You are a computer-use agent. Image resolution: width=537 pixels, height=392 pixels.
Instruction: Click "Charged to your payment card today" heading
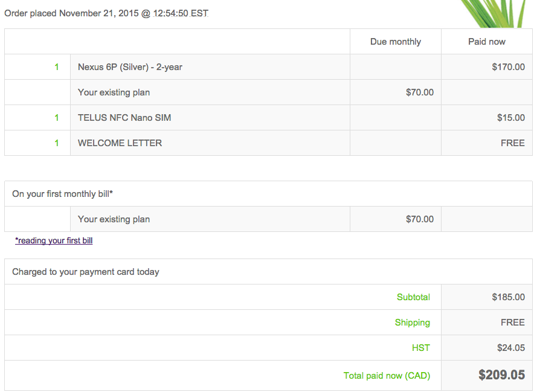point(86,272)
